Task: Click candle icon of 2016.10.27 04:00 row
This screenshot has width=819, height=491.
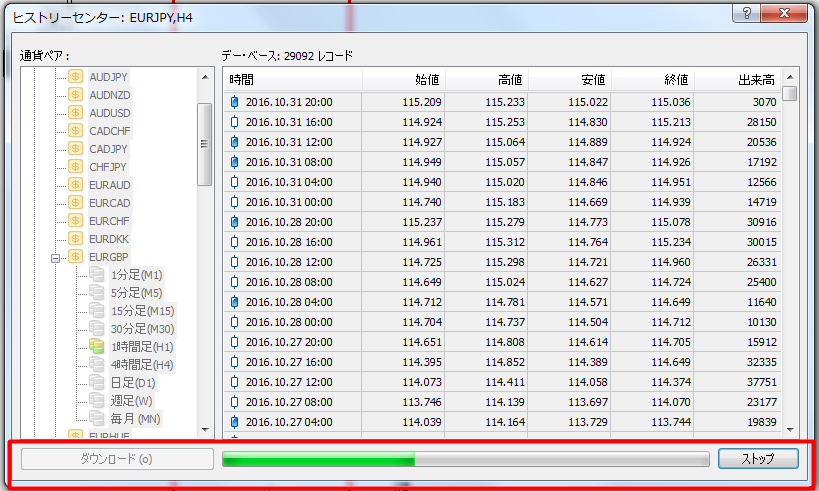Action: click(235, 422)
